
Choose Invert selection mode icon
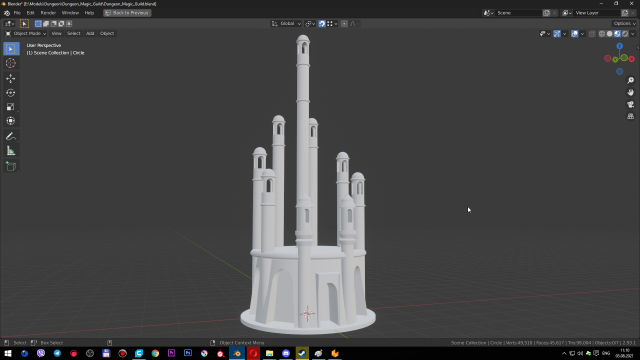coord(61,24)
